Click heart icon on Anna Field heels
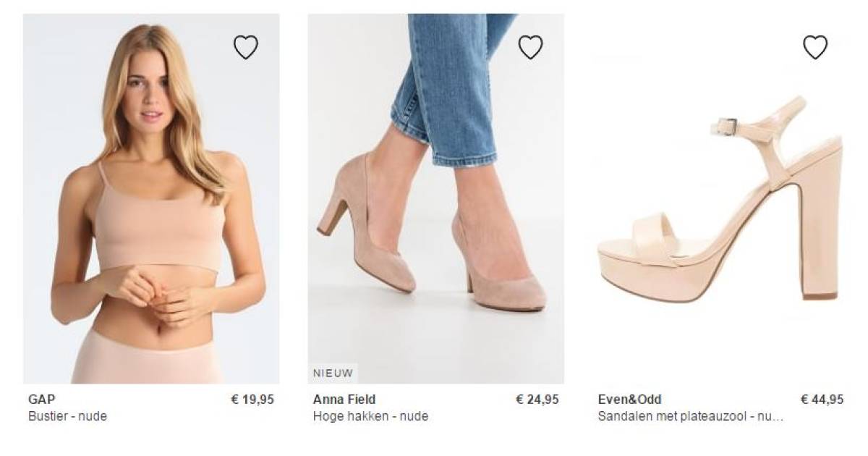868x456 pixels. coord(530,47)
